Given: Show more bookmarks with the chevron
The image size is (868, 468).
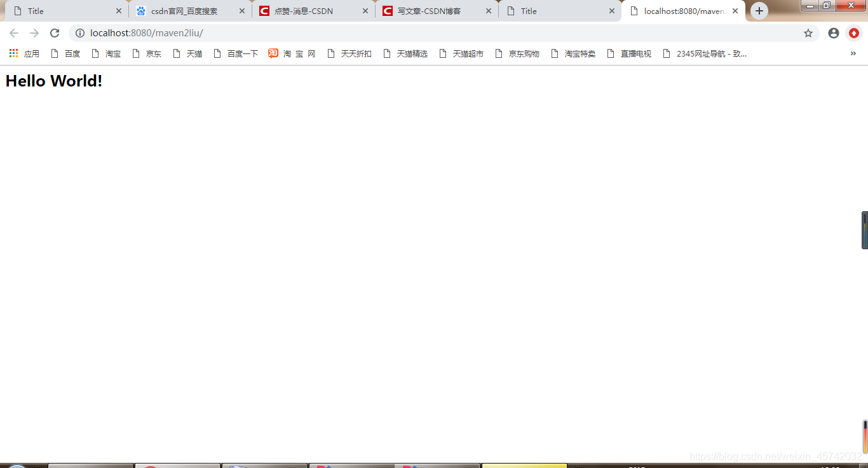Looking at the screenshot, I should [853, 53].
